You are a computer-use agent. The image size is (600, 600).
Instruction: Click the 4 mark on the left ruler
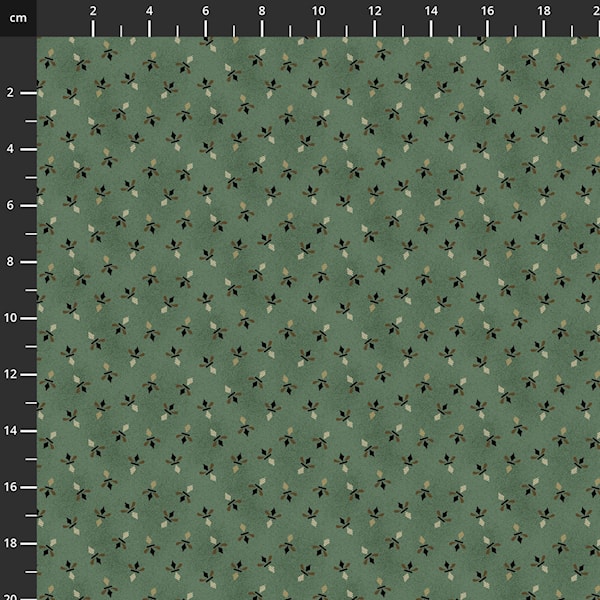click(x=10, y=148)
